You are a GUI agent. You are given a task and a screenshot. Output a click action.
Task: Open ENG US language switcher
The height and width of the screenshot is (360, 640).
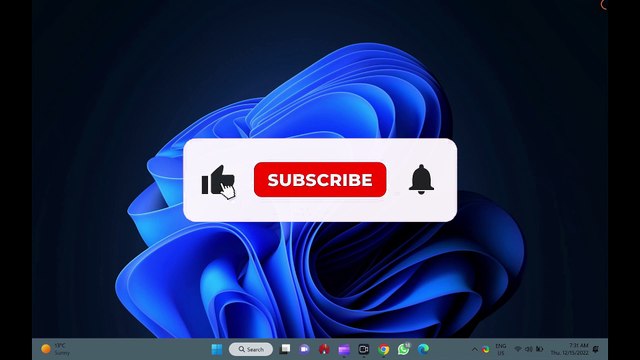point(501,349)
